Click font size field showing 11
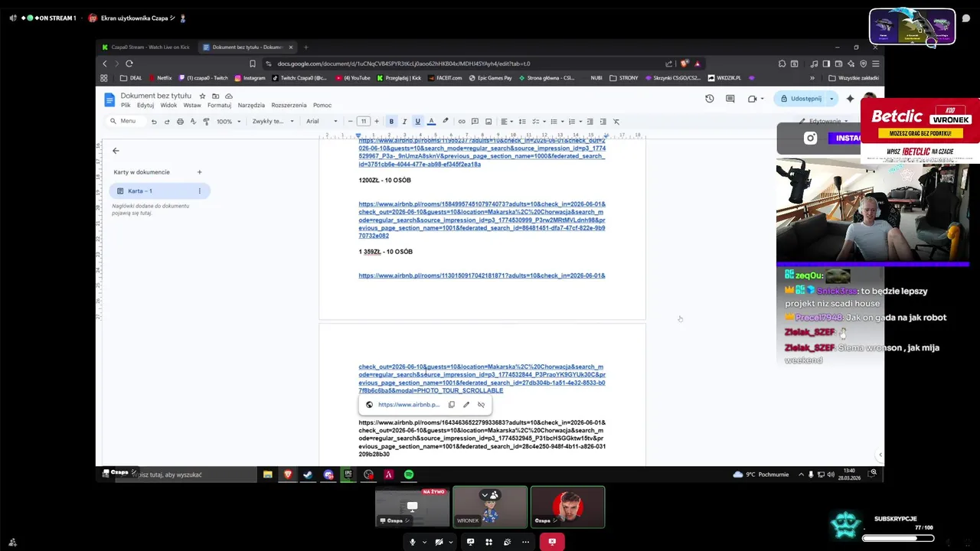 click(x=364, y=122)
